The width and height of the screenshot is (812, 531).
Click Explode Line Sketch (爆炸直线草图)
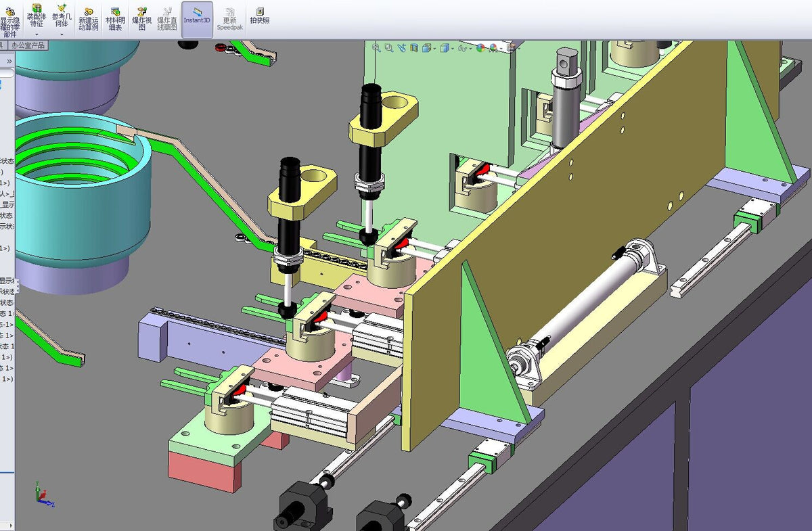[167, 20]
